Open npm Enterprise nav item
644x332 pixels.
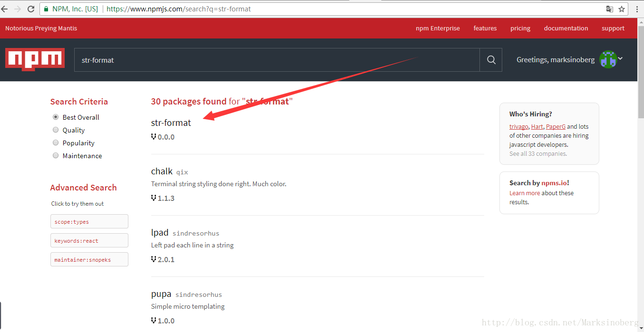pos(438,28)
